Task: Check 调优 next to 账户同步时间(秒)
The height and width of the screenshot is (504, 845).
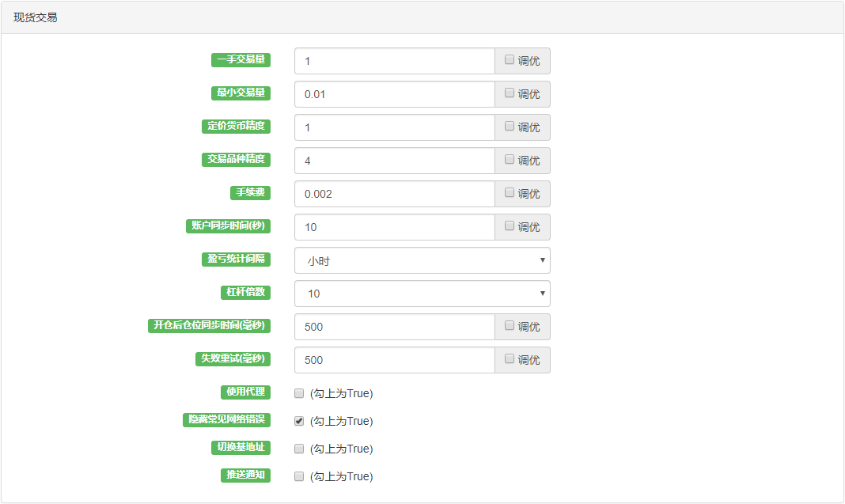Action: (510, 226)
